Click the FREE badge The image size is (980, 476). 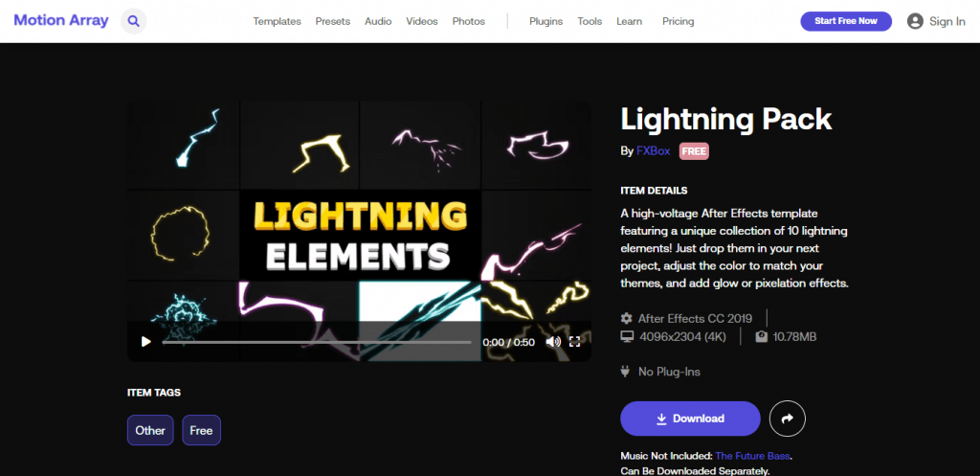[x=694, y=150]
